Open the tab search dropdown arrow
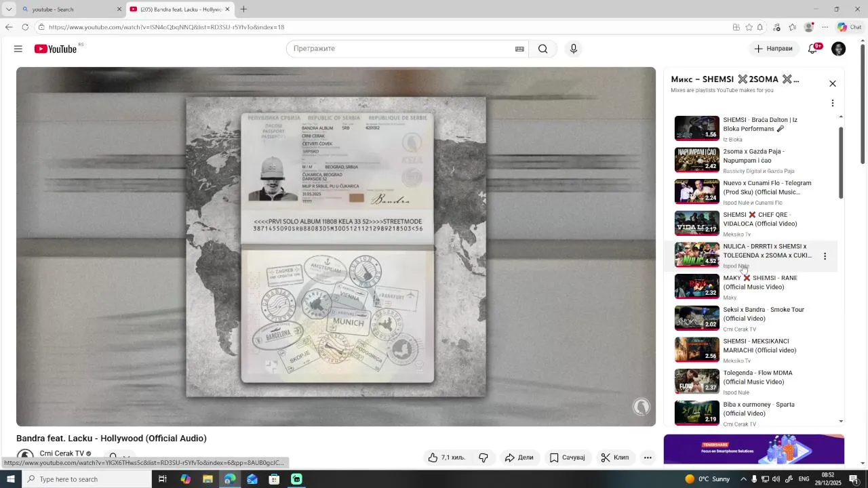Screen dimensions: 868x488 pos(9,9)
